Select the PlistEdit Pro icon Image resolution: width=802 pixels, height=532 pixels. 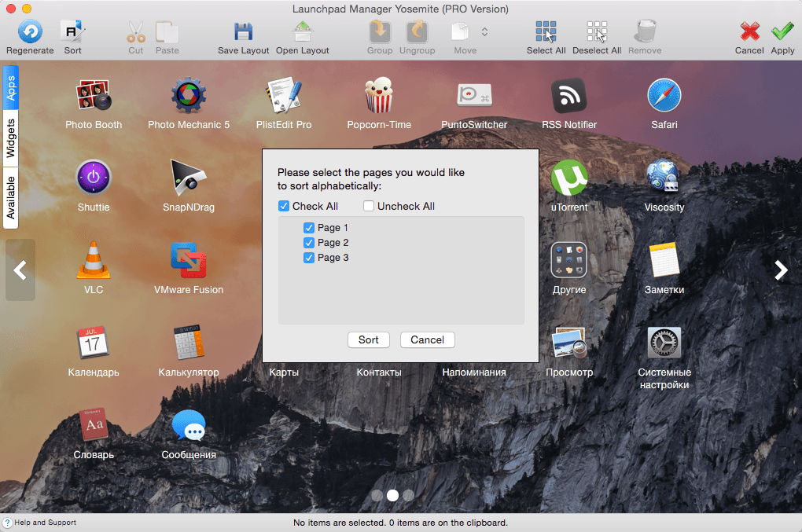tap(284, 96)
